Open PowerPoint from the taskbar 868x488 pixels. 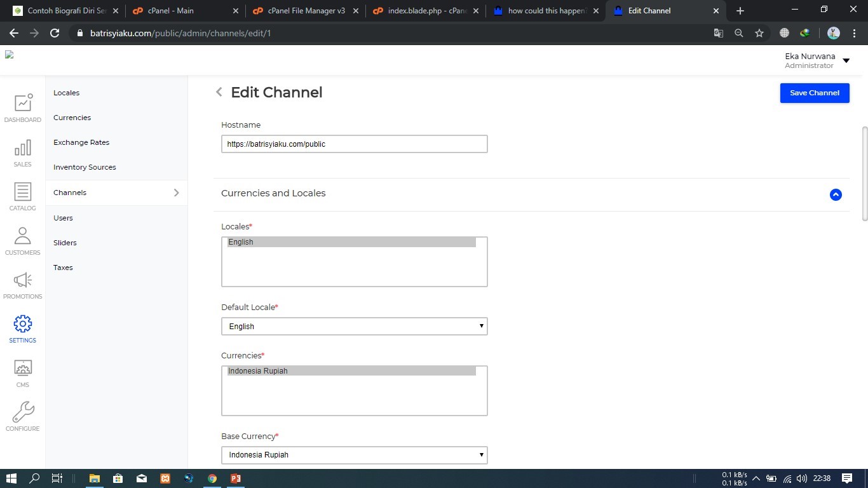[x=235, y=478]
